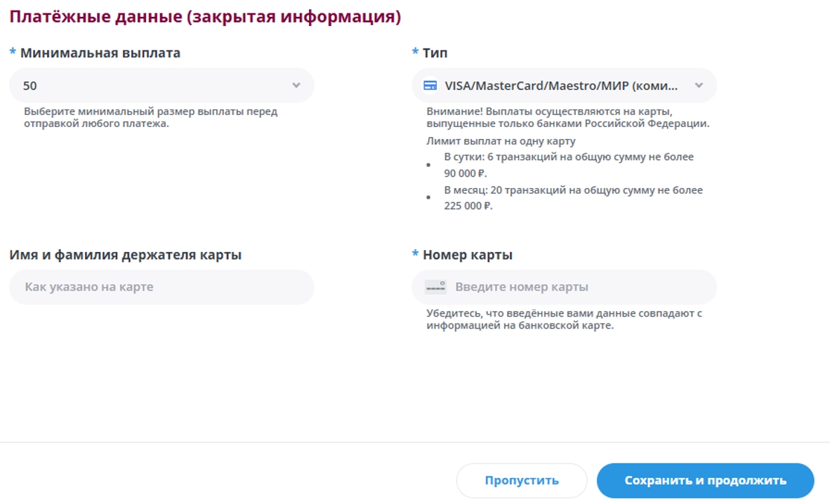Click the В месяц: 20 транзакций limit line
The image size is (830, 504).
(573, 197)
